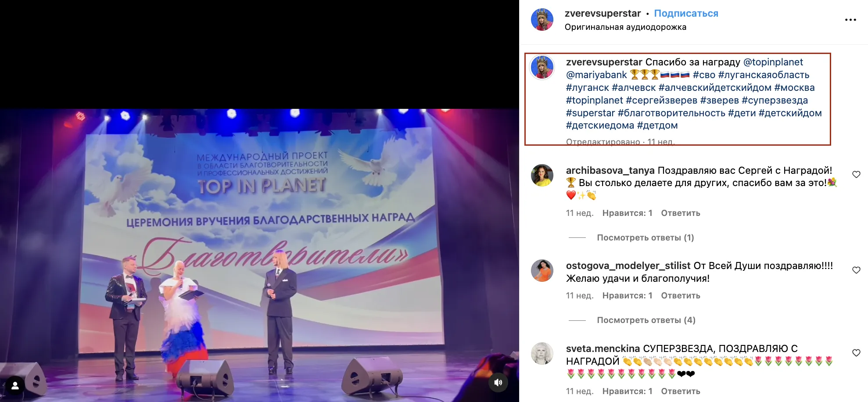Open zverevsuperstar avatar in post header

point(542,20)
